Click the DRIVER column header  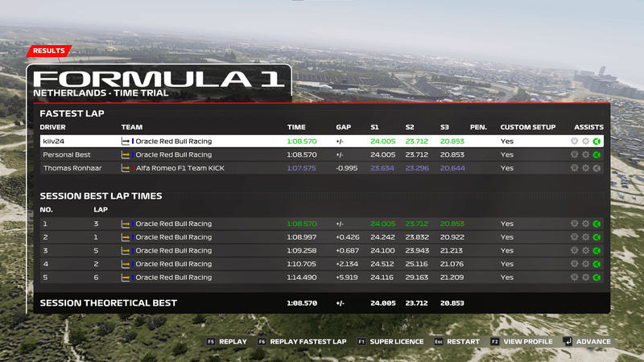pyautogui.click(x=52, y=127)
